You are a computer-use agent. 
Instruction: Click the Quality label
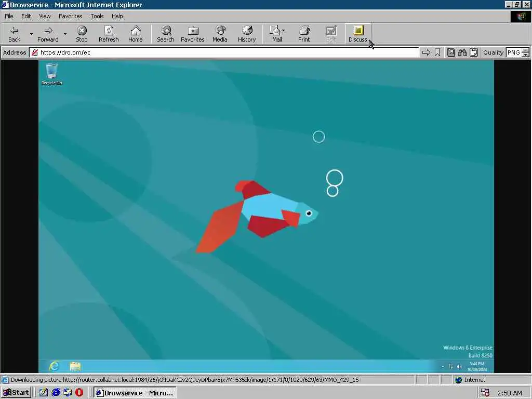click(493, 52)
